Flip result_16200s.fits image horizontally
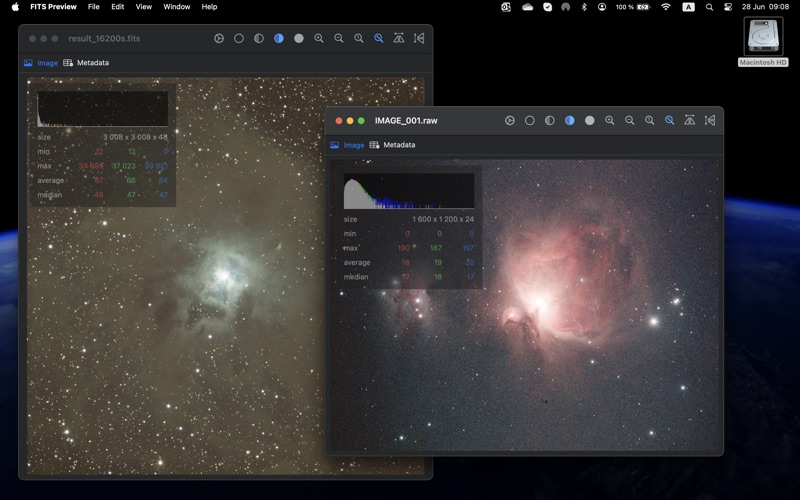The image size is (800, 500). (x=399, y=38)
